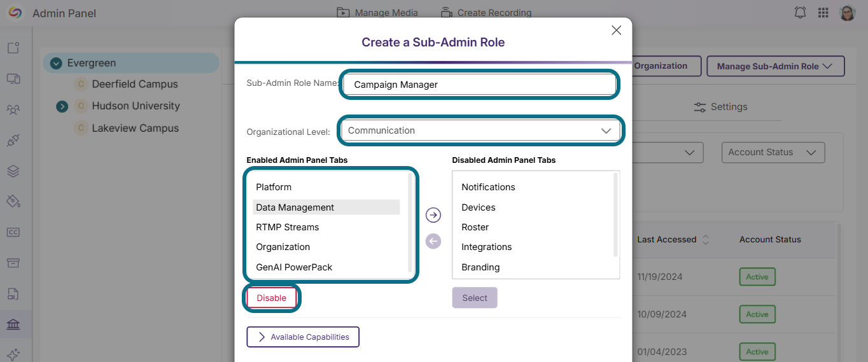Select Platform in the enabled tabs list

326,187
